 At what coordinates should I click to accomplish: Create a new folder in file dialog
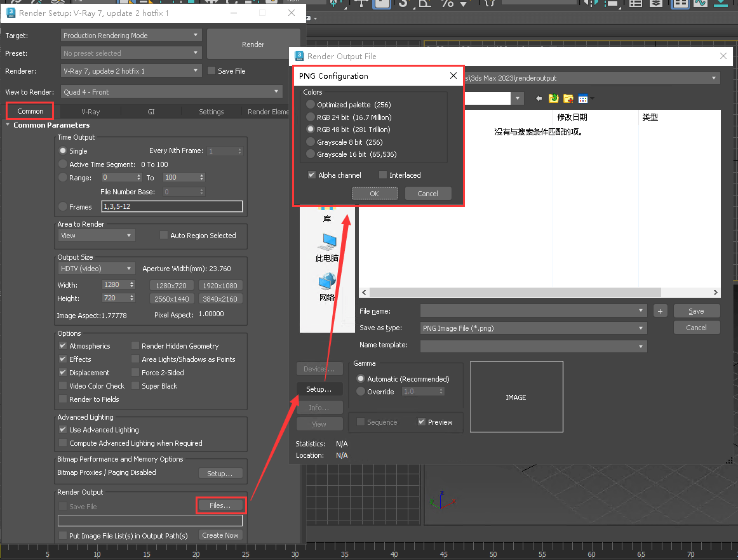568,98
